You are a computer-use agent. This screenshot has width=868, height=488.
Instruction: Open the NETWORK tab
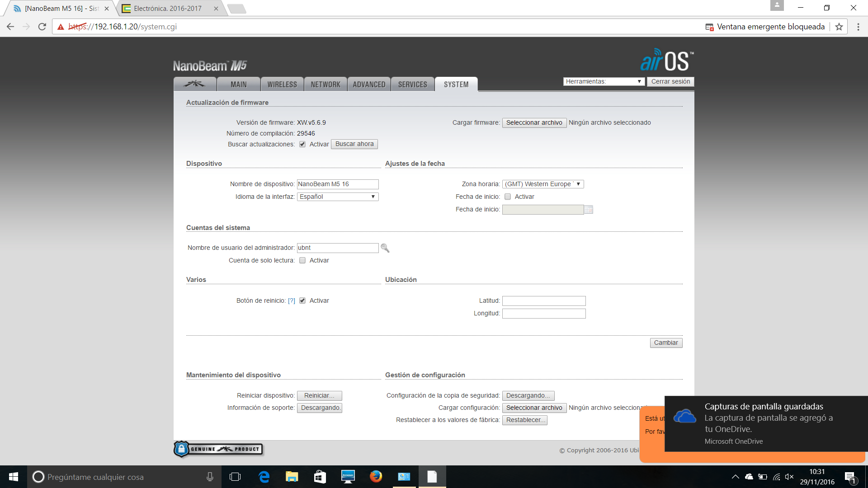(x=325, y=84)
